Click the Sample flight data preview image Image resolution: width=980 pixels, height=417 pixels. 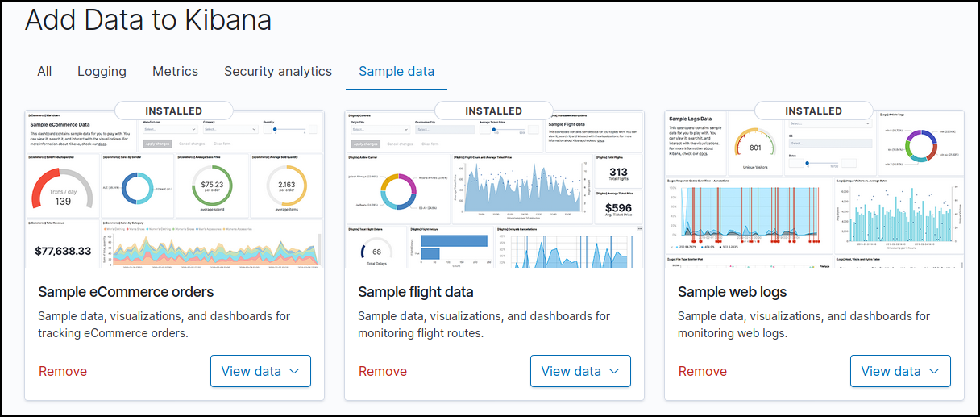click(x=494, y=189)
